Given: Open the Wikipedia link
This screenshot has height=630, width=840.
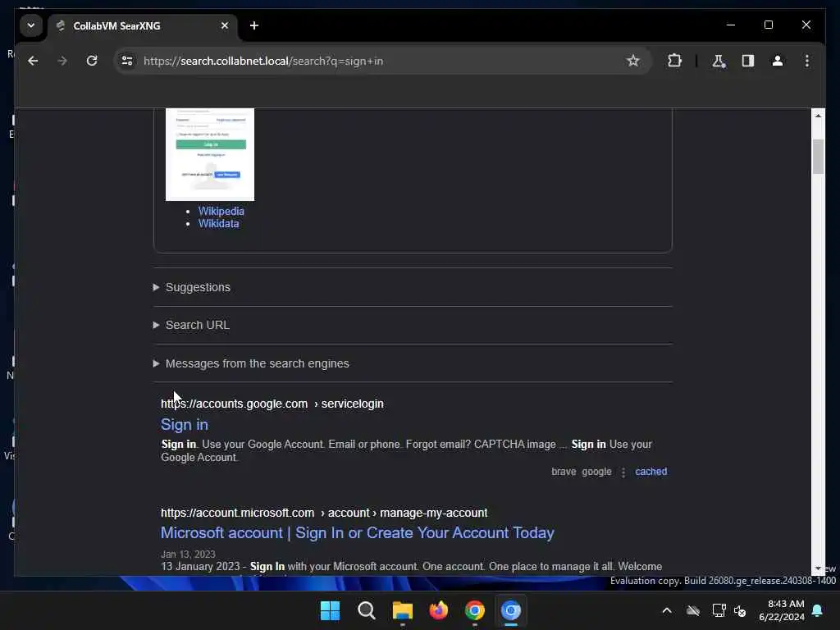Looking at the screenshot, I should click(x=221, y=211).
